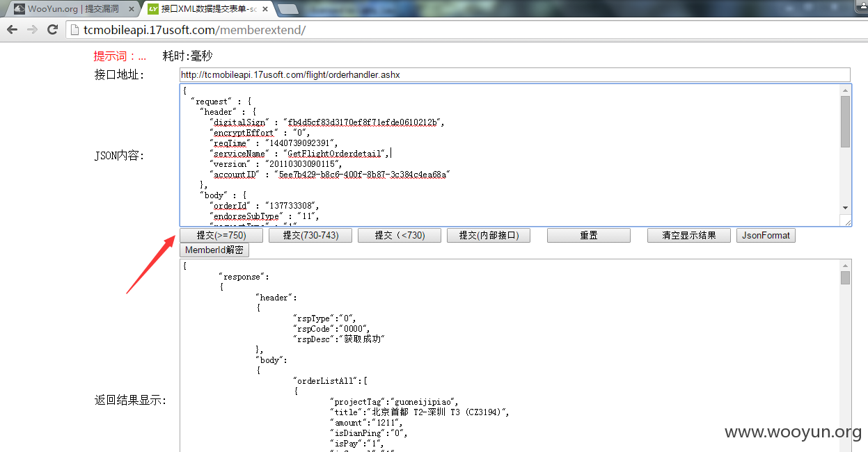Click the result area scrollbar up arrow
The width and height of the screenshot is (868, 452).
click(x=845, y=265)
